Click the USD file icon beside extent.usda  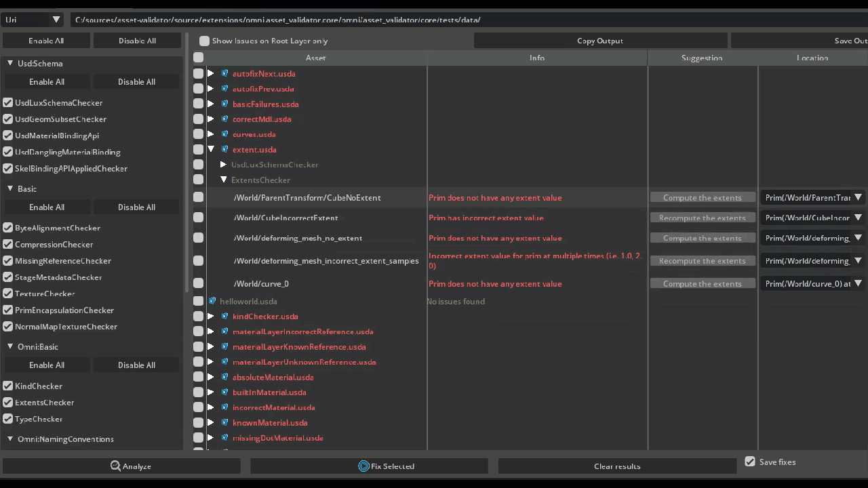(225, 150)
